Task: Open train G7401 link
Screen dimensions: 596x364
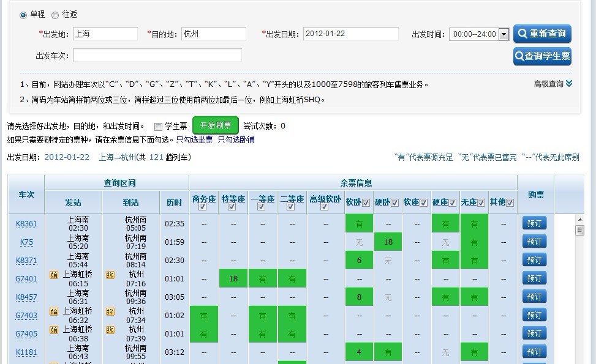Action: click(26, 279)
